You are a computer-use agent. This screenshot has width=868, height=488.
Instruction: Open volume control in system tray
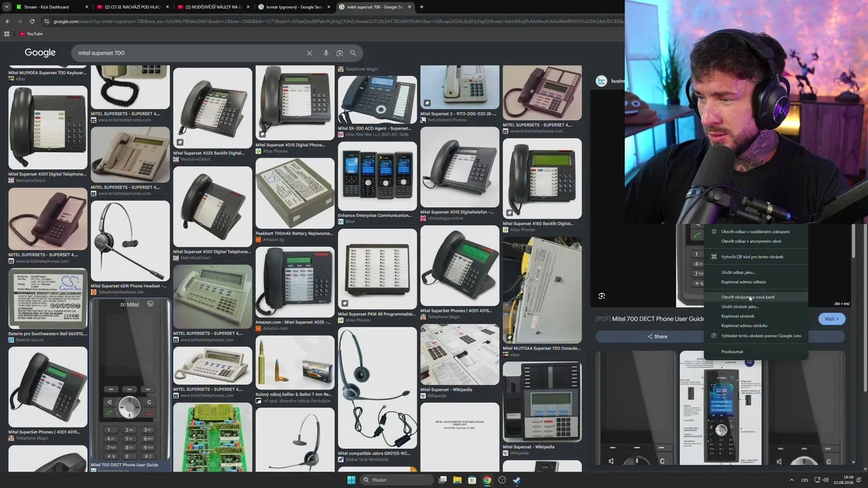point(826,480)
